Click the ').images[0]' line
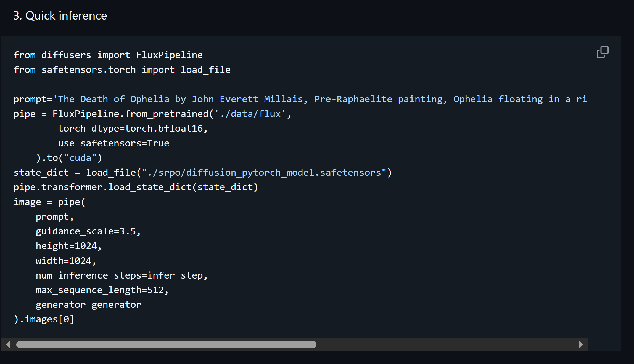The image size is (634, 364). [44, 319]
